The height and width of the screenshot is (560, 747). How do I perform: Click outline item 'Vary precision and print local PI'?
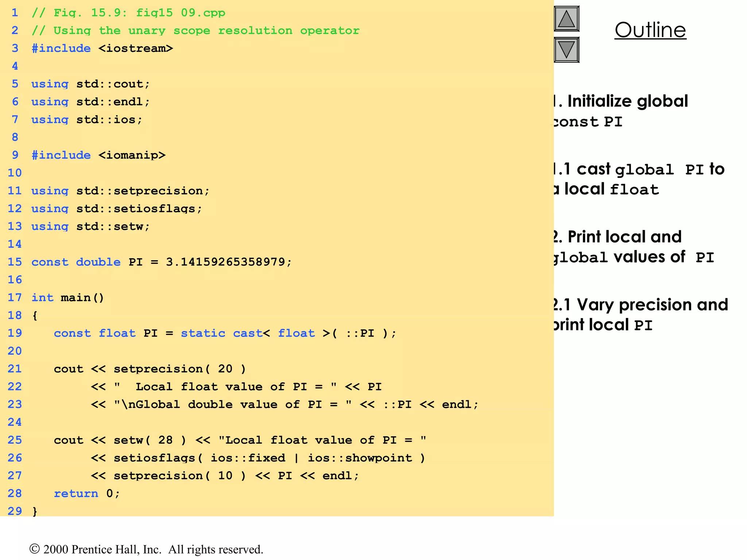(640, 315)
